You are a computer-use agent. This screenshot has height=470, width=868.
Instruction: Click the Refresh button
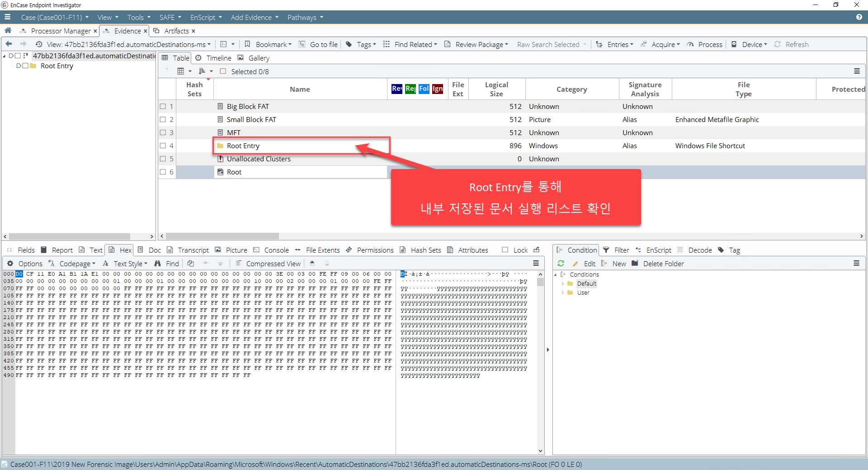pyautogui.click(x=791, y=44)
